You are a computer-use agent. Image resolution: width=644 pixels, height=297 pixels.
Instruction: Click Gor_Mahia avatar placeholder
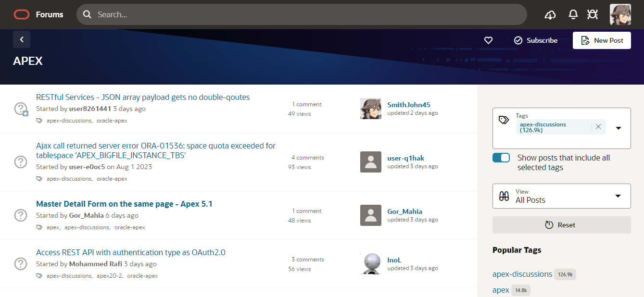pyautogui.click(x=371, y=215)
